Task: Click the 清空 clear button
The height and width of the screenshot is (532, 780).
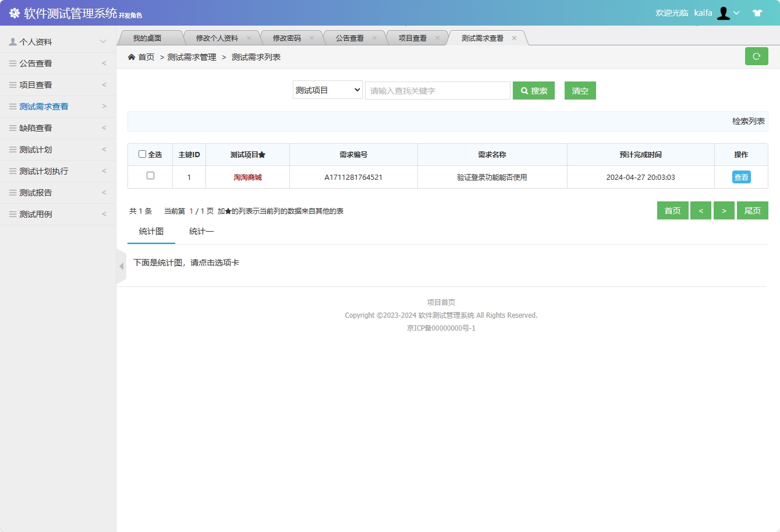Action: 580,90
